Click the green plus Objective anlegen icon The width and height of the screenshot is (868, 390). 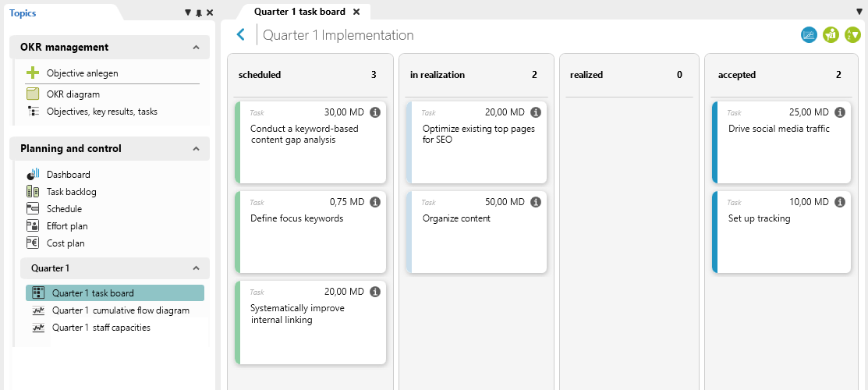click(33, 73)
